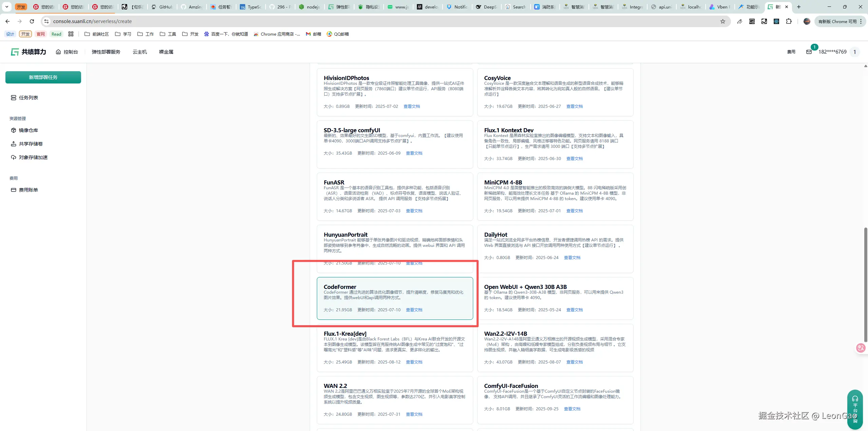Screen dimensions: 868x431
Task: Open 共享存储卷 in the sidebar
Action: tap(31, 144)
